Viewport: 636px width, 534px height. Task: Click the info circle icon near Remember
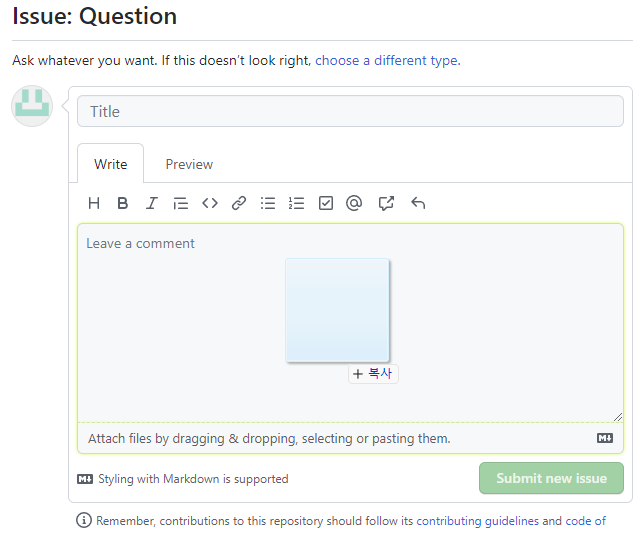[x=84, y=520]
